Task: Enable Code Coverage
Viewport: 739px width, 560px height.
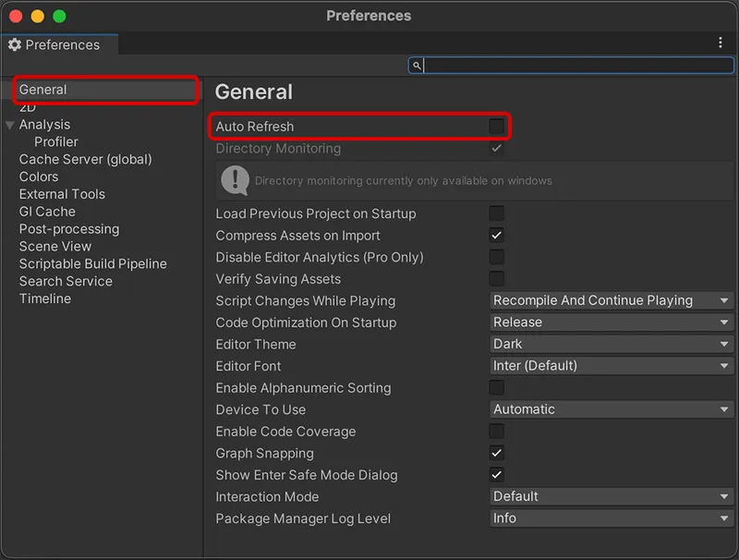Action: 496,431
